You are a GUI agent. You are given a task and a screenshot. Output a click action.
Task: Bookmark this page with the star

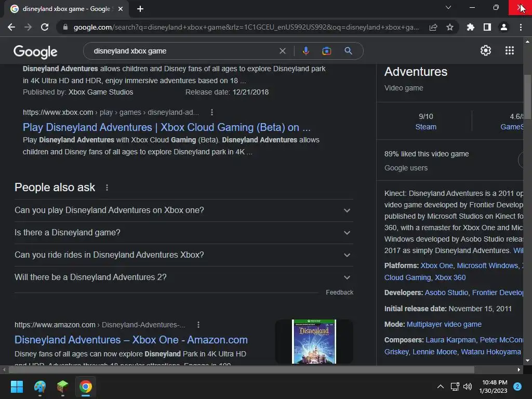[450, 27]
